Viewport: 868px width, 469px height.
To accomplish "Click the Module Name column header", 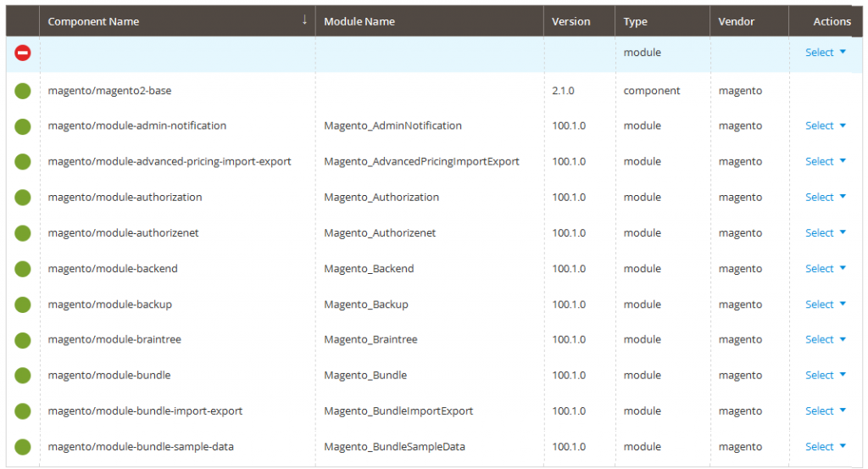I will [x=359, y=21].
